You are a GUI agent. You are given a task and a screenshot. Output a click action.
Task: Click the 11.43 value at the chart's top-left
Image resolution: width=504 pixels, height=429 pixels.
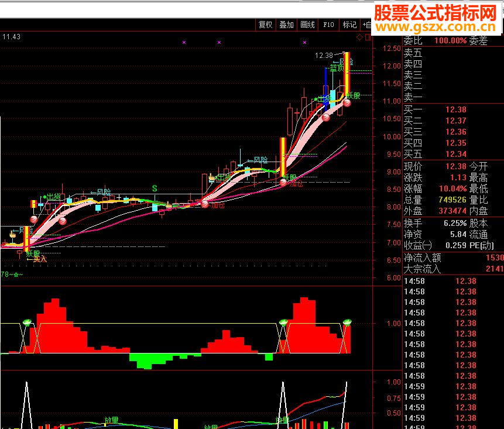pyautogui.click(x=12, y=37)
